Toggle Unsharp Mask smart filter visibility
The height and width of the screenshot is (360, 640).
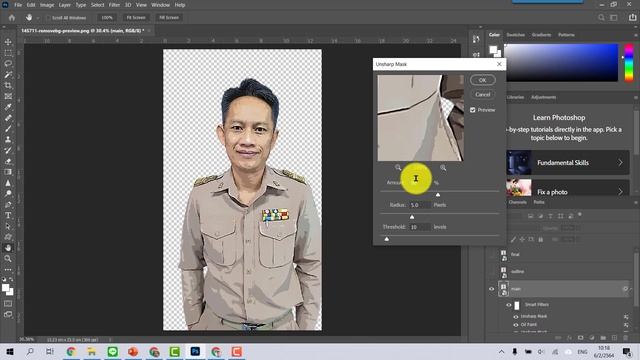[x=516, y=317]
